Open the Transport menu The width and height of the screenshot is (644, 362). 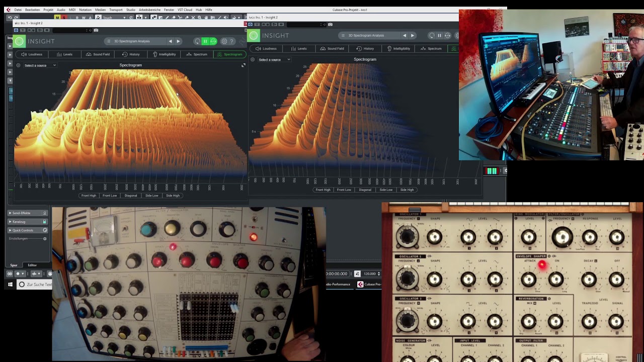tap(116, 10)
